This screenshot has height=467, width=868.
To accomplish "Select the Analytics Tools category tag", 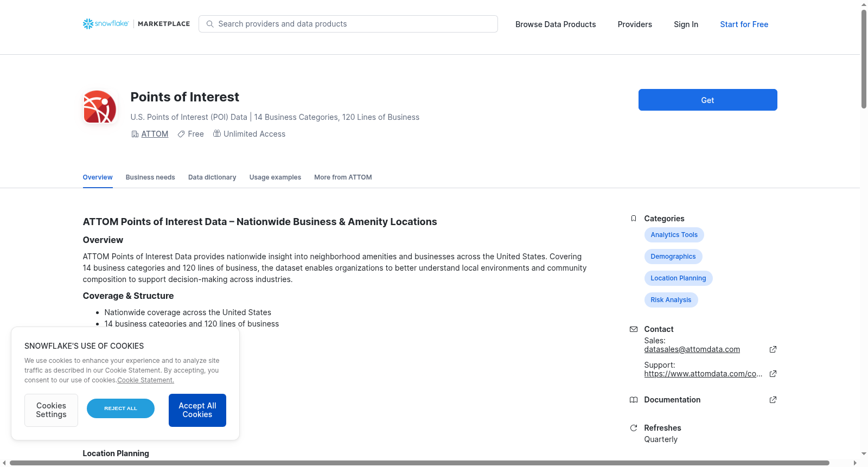I will coord(674,235).
